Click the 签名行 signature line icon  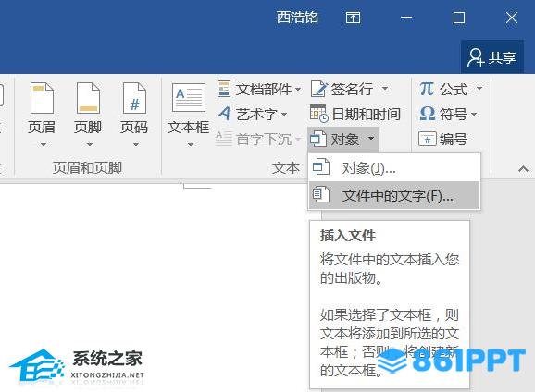point(319,89)
